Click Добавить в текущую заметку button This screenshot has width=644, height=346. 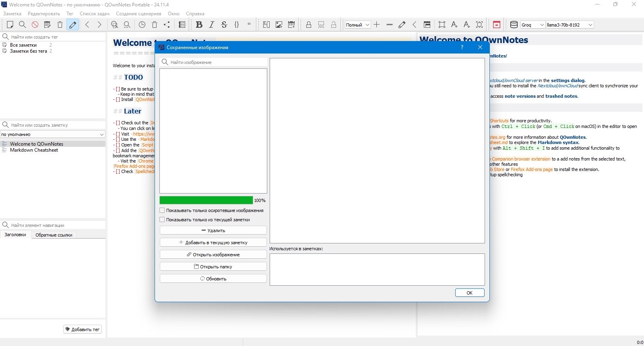tap(213, 243)
